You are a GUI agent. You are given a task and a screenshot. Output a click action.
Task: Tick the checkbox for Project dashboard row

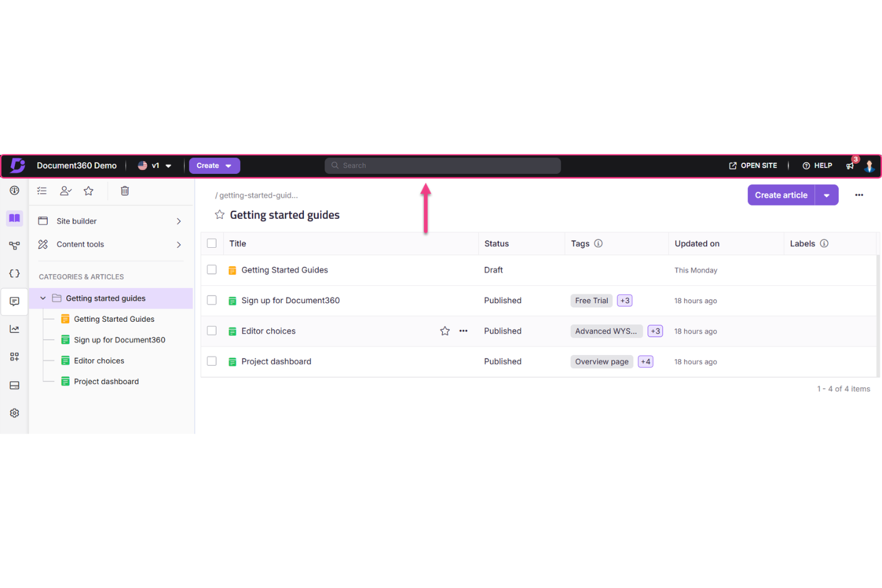tap(212, 361)
